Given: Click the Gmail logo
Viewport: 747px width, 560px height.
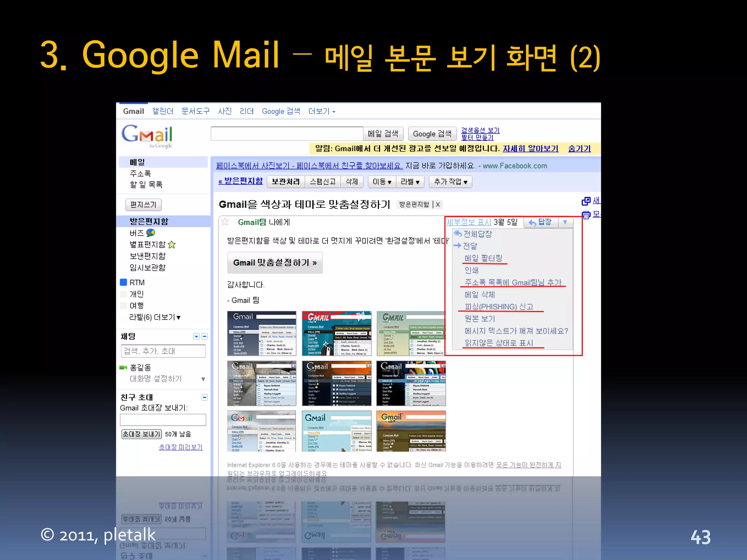Looking at the screenshot, I should 147,136.
